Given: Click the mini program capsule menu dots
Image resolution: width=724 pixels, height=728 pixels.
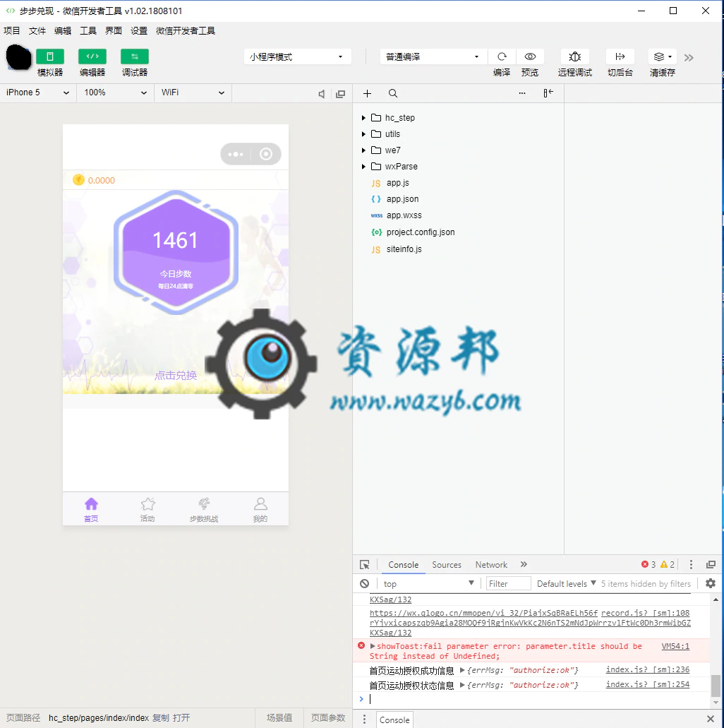Looking at the screenshot, I should pos(236,154).
